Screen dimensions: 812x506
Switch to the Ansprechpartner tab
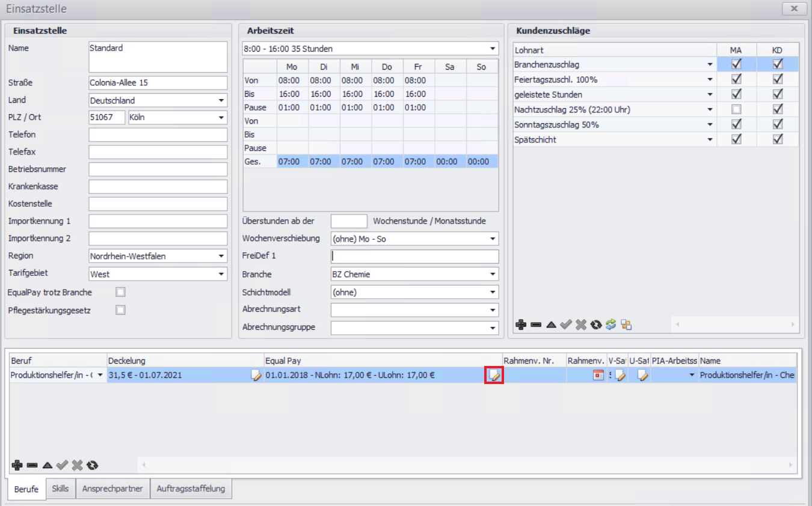[x=112, y=489]
